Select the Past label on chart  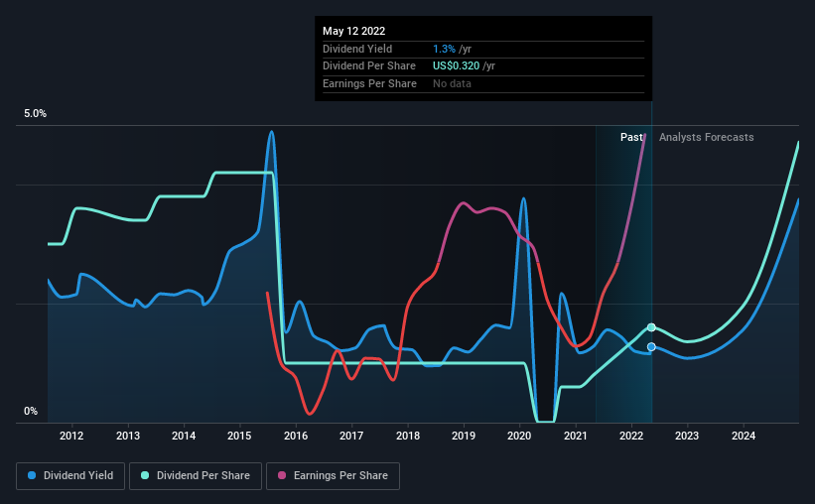[631, 137]
